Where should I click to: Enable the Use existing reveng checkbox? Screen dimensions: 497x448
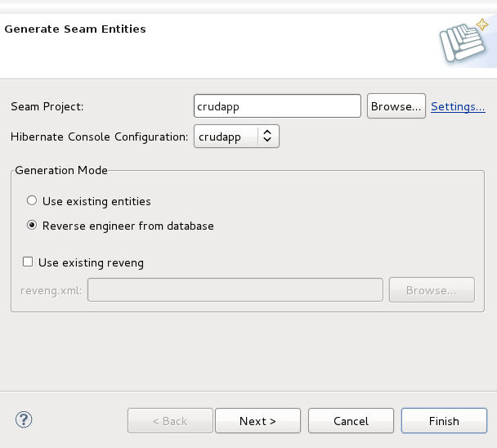(28, 262)
